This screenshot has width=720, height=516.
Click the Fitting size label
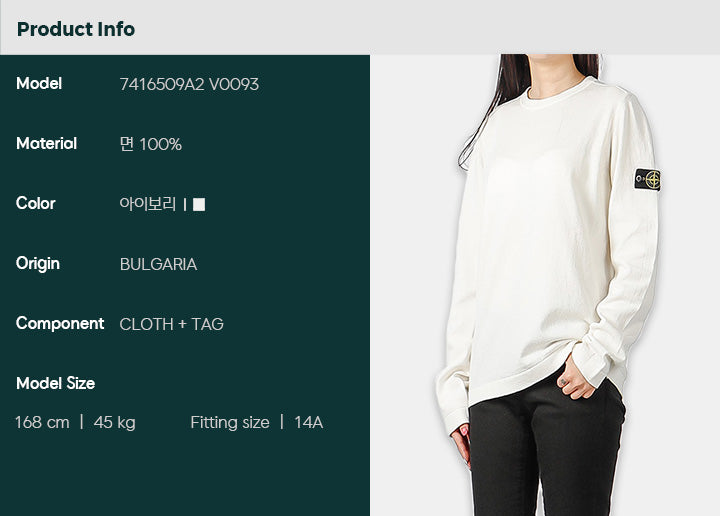pyautogui.click(x=230, y=422)
